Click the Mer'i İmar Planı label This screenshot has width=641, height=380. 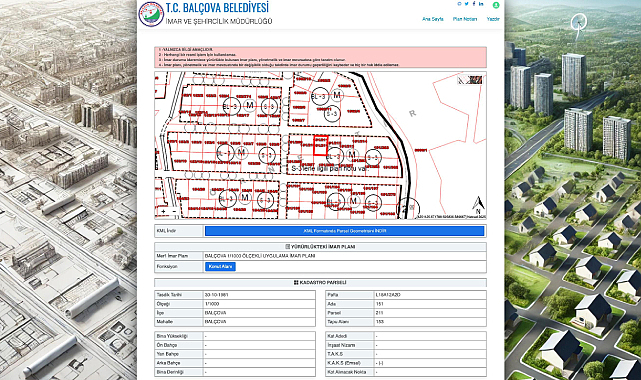[172, 256]
